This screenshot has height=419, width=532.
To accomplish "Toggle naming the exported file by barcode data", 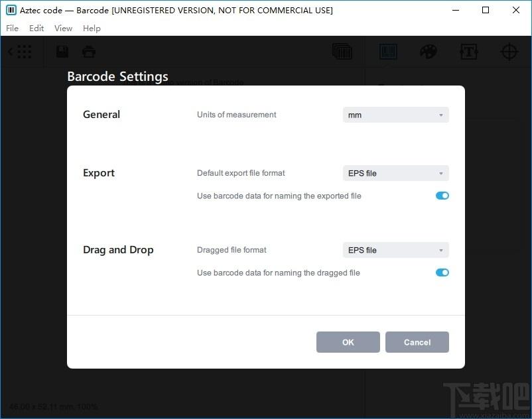I will pos(442,196).
